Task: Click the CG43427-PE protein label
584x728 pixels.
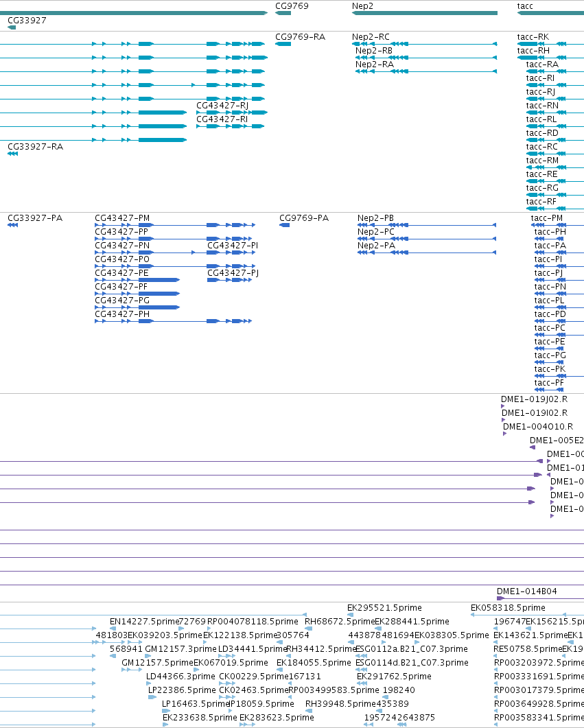Action: tap(121, 272)
